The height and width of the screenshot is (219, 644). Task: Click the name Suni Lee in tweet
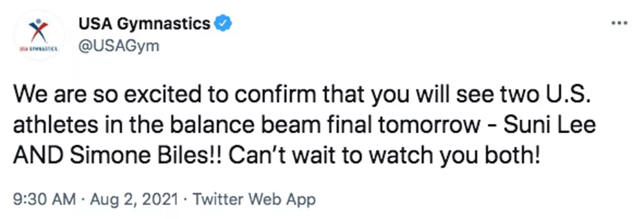coord(550,126)
